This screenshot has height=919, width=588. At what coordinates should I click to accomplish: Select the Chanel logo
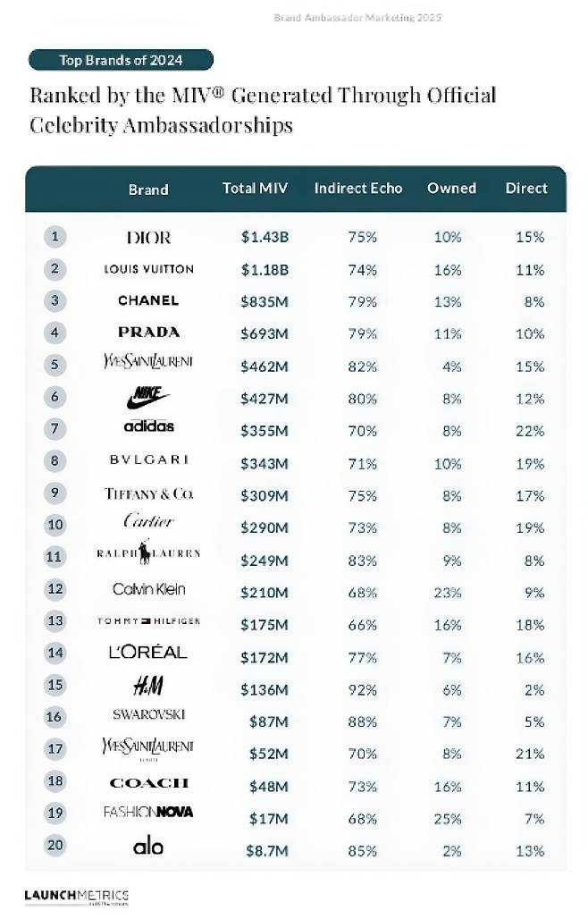(148, 300)
